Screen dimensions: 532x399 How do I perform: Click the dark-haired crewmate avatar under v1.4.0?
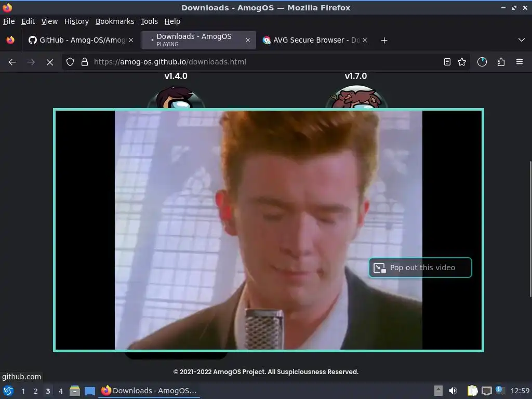176,97
